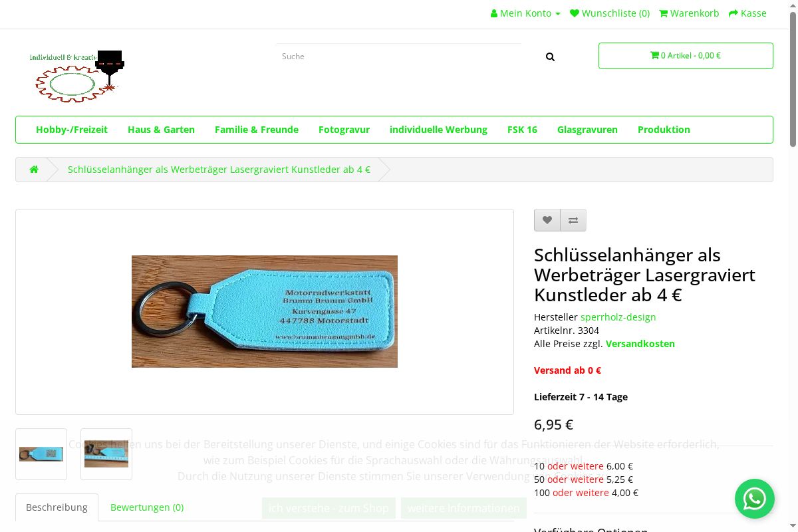Expand the Mein Konto dropdown
The image size is (798, 532).
click(x=525, y=13)
